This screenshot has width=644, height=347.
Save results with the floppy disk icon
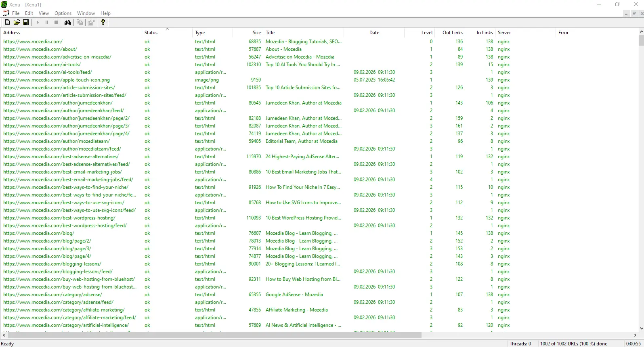(26, 23)
